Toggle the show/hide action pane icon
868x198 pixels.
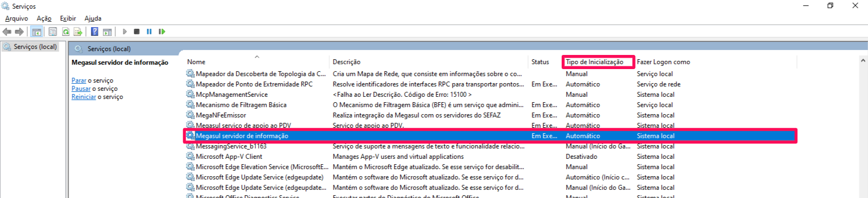[x=108, y=32]
